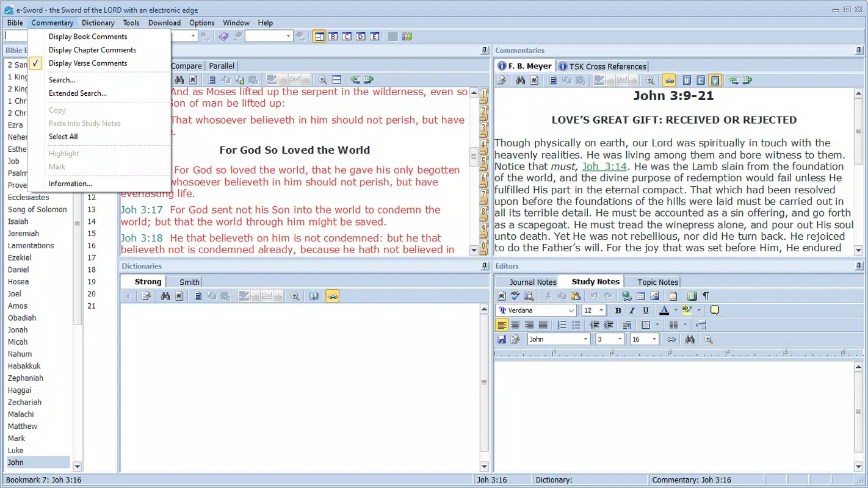Insert a hyperlink with the globe link icon in the Editors toolbar
The width and height of the screenshot is (868, 488).
click(627, 296)
